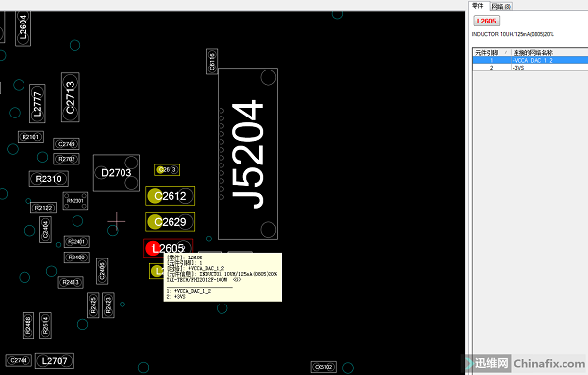The height and width of the screenshot is (375, 588).
Task: Select the highlighted L2605 inductor
Action: (x=168, y=248)
